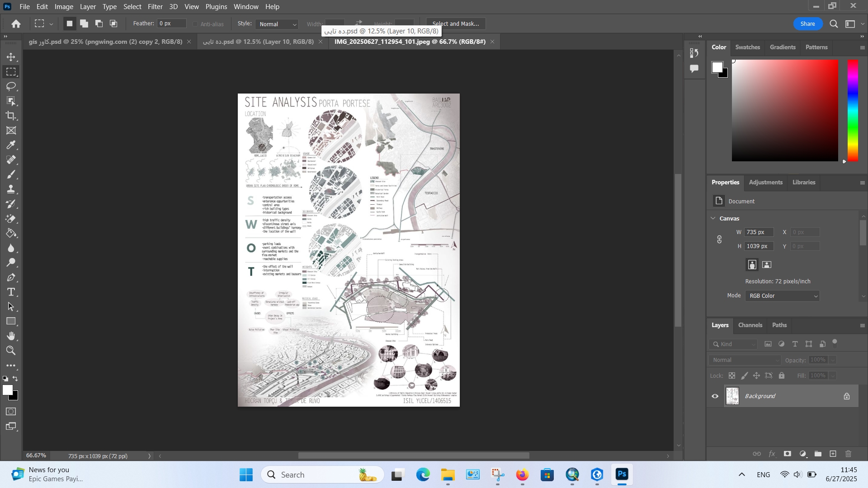Open the search magnifier in the options bar
868x488 pixels.
pos(834,24)
